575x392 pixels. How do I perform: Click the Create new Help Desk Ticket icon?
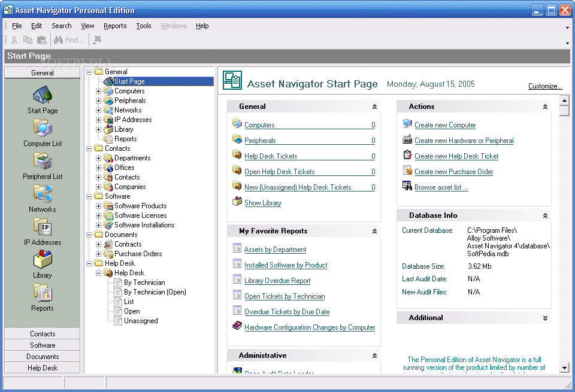point(407,155)
